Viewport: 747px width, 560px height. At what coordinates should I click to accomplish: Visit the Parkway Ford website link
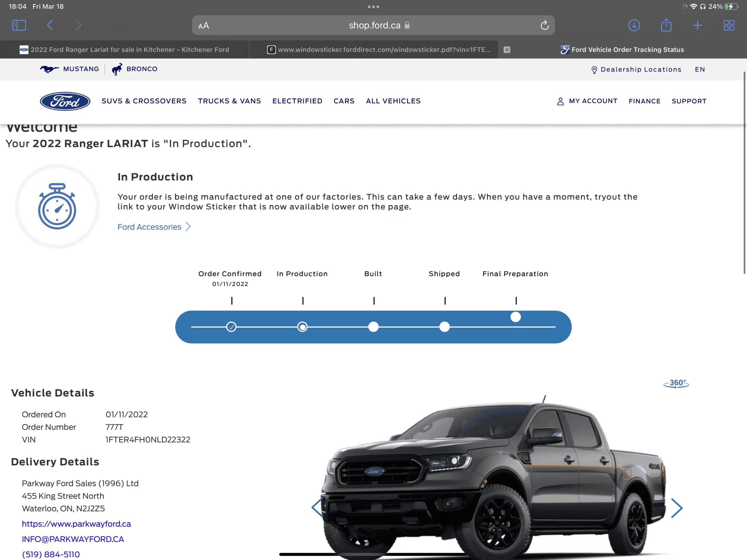76,524
